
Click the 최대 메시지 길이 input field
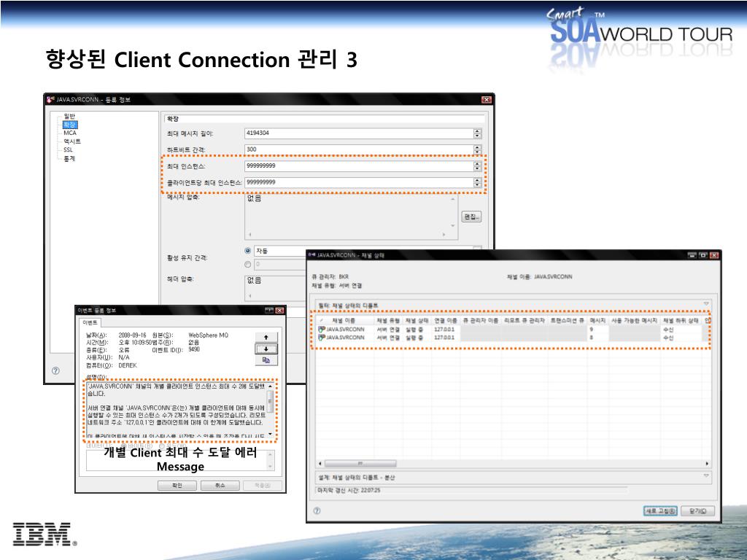[359, 133]
